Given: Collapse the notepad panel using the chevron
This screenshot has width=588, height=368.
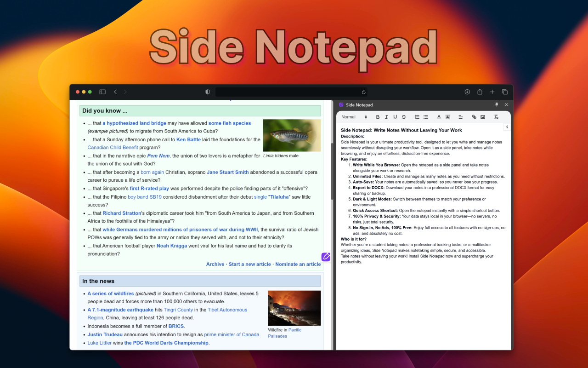Looking at the screenshot, I should point(507,126).
